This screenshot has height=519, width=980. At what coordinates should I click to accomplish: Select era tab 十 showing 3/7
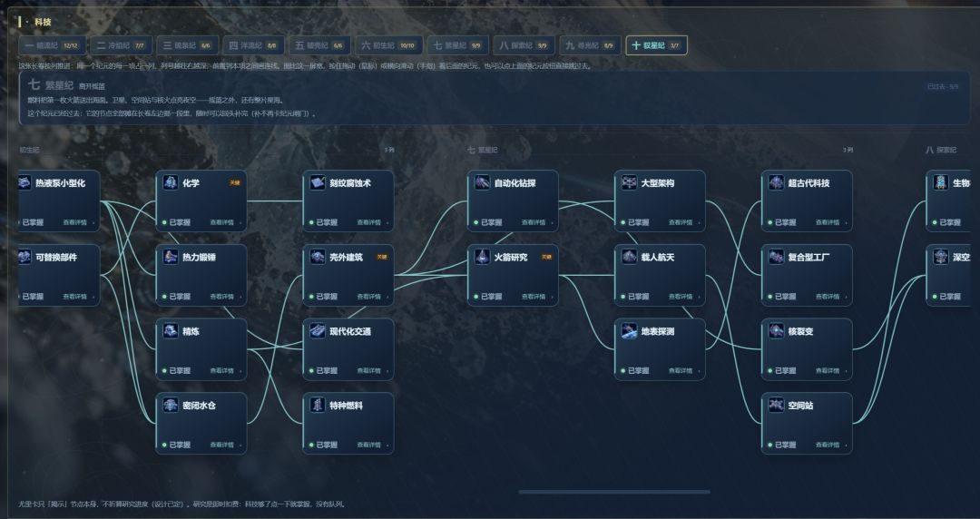(656, 45)
